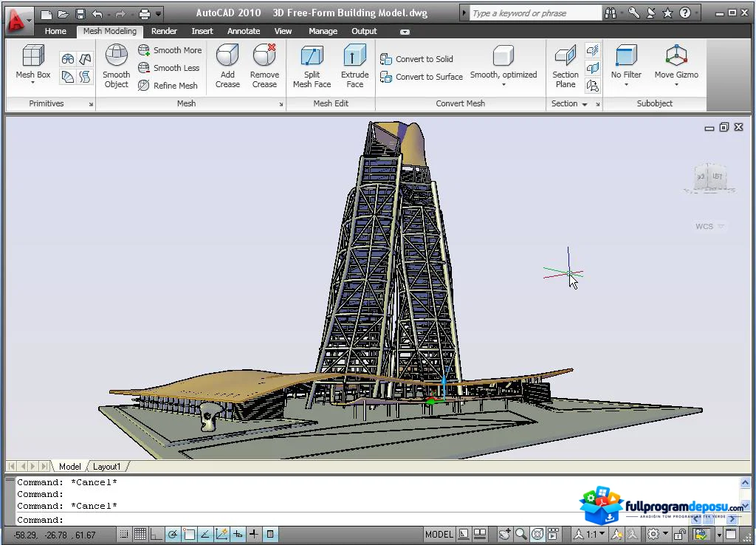Open the Layout1 drawing tab
This screenshot has width=756, height=545.
(106, 467)
